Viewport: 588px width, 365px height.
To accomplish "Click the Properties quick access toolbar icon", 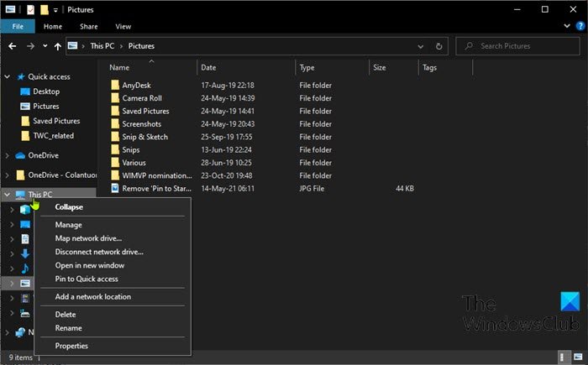I will [x=31, y=10].
